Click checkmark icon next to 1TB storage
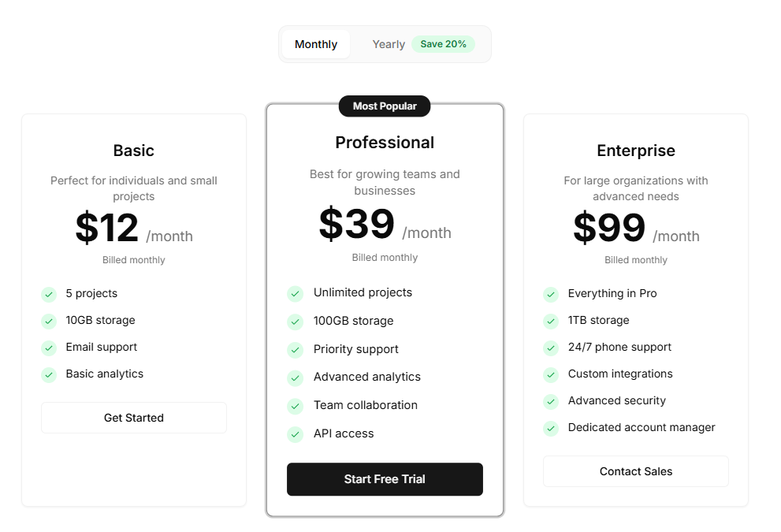Screen dimensions: 781x532 click(551, 321)
